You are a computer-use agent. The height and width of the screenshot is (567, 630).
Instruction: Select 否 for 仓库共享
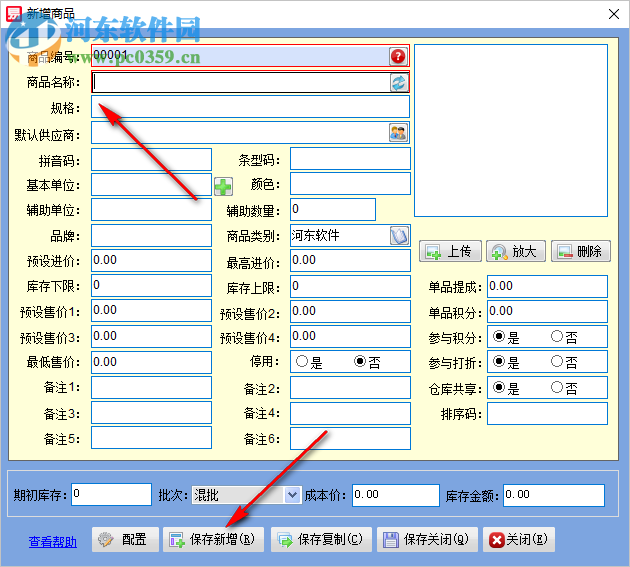(557, 387)
